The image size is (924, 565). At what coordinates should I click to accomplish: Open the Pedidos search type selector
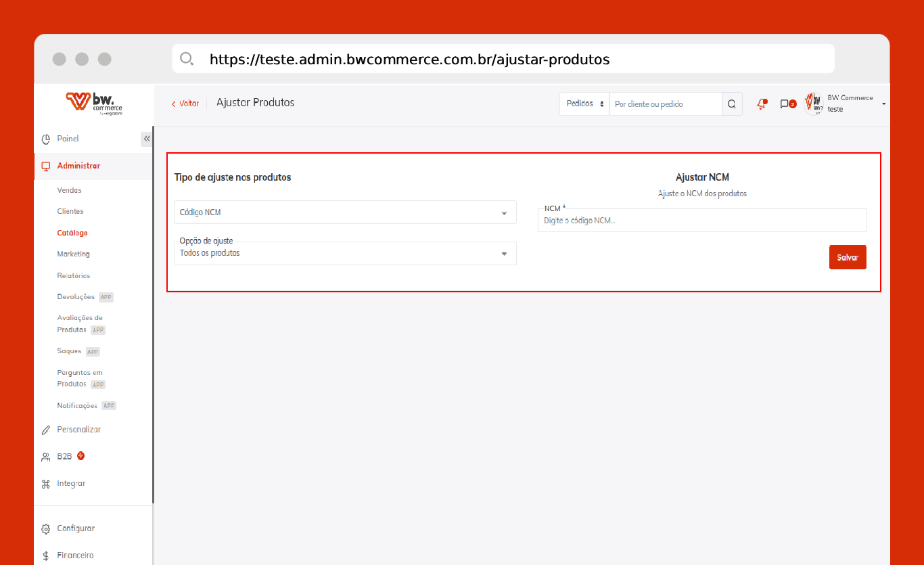[x=584, y=104]
